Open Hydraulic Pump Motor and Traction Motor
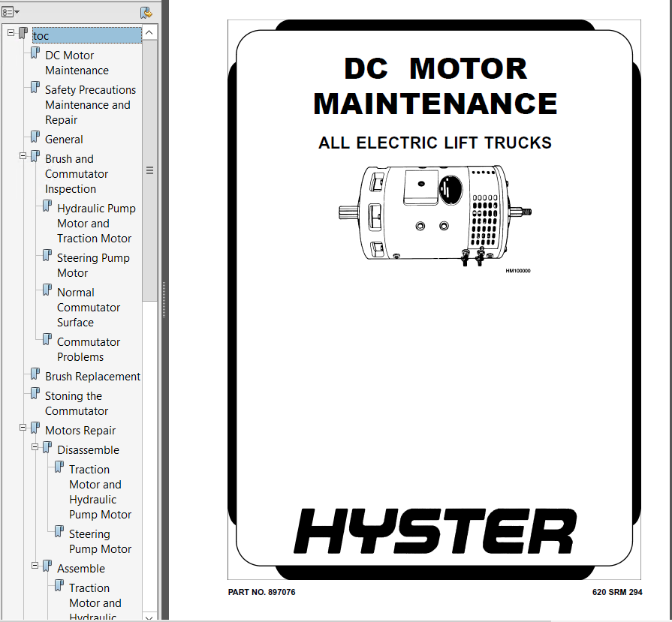 (x=96, y=223)
